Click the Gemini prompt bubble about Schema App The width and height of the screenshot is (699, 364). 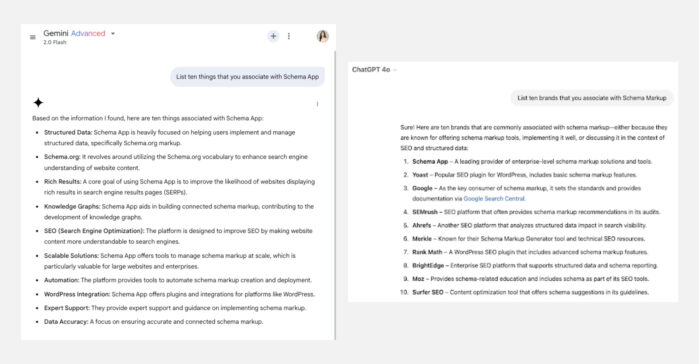pos(247,77)
